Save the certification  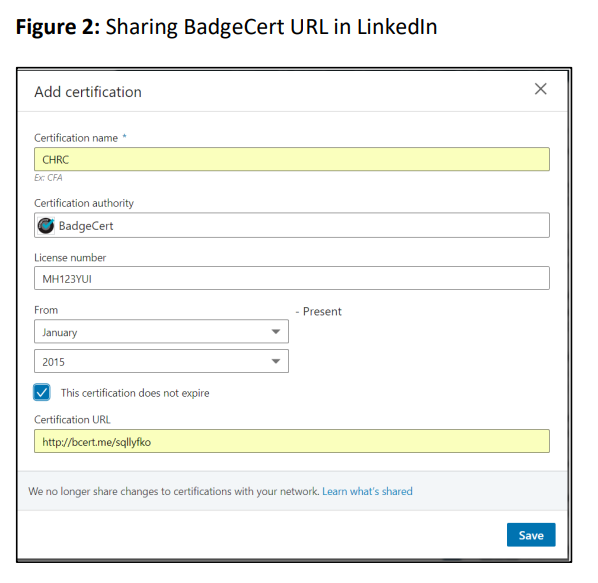click(531, 535)
